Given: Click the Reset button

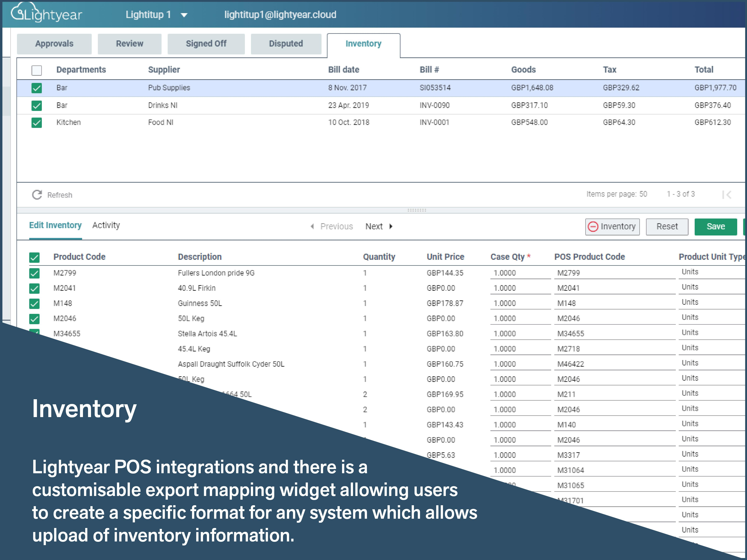Looking at the screenshot, I should point(667,227).
